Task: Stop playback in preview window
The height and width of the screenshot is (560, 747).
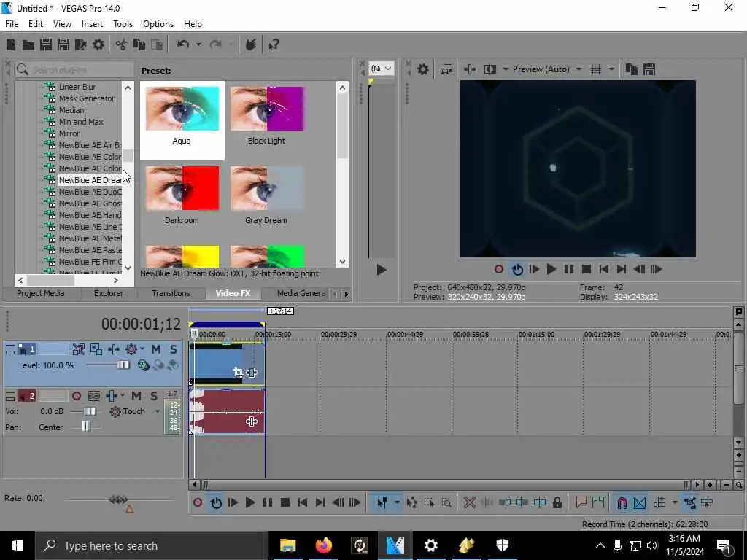Action: click(x=587, y=270)
